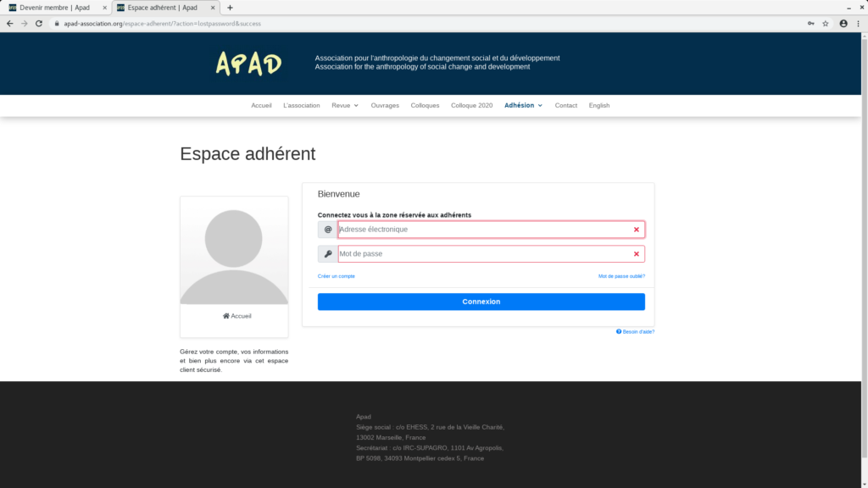Click the padlock site info icon
The image size is (868, 488).
tap(57, 24)
